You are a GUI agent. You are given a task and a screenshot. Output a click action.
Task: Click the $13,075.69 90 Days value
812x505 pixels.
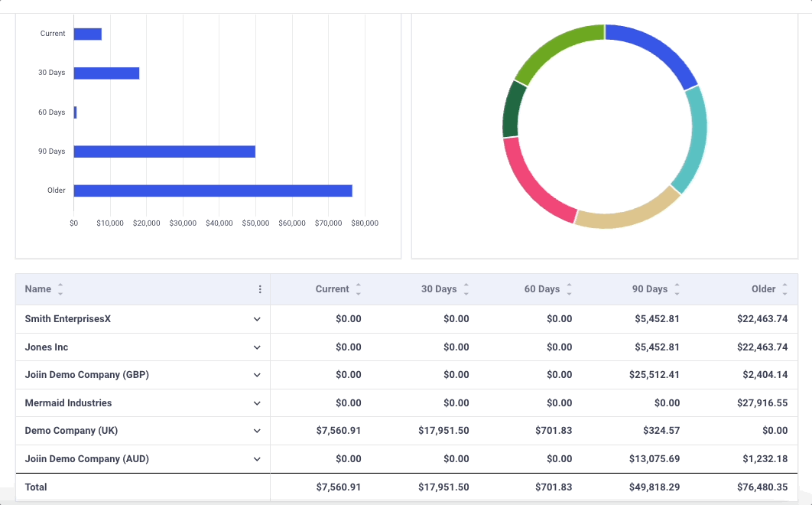click(654, 459)
